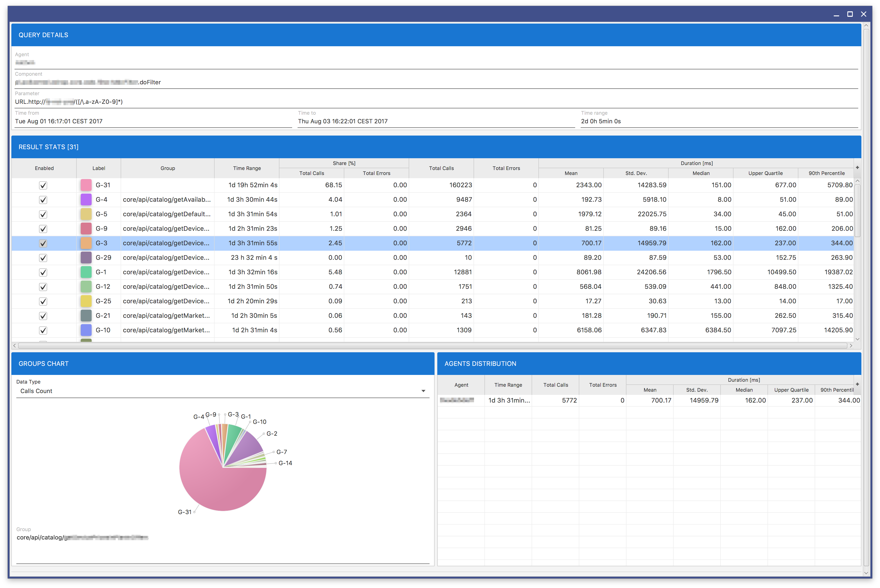This screenshot has width=880, height=588.
Task: Sort by the Group column header
Action: (168, 168)
